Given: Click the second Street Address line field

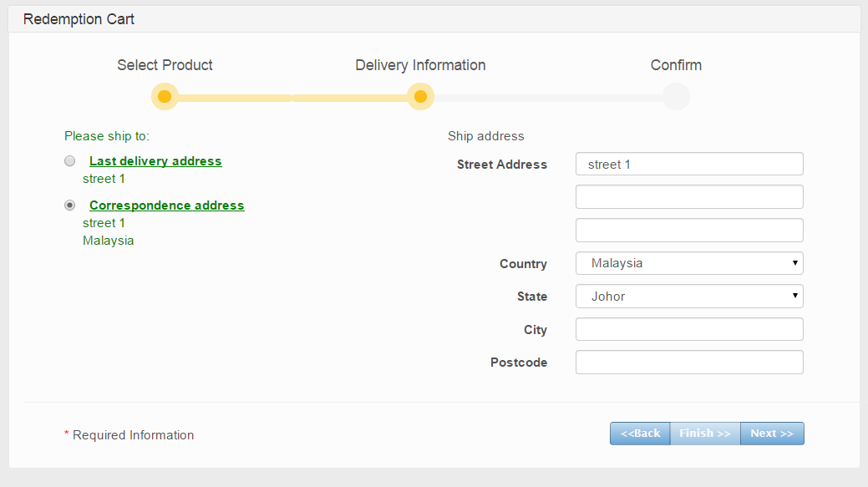Looking at the screenshot, I should tap(689, 197).
